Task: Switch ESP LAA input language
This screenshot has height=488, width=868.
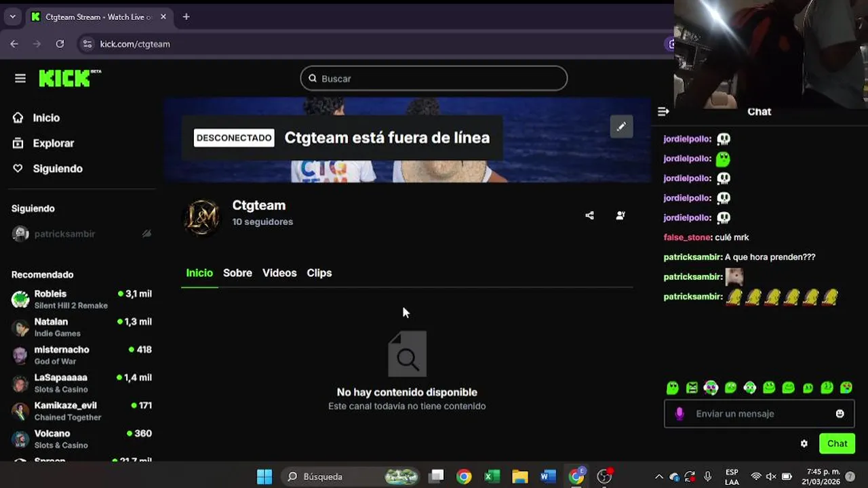Action: pyautogui.click(x=732, y=476)
